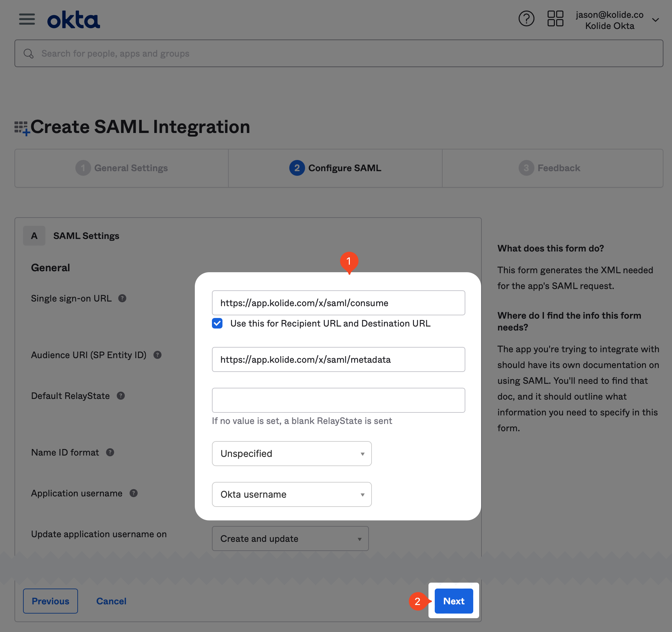
Task: Click the Previous button
Action: point(50,601)
